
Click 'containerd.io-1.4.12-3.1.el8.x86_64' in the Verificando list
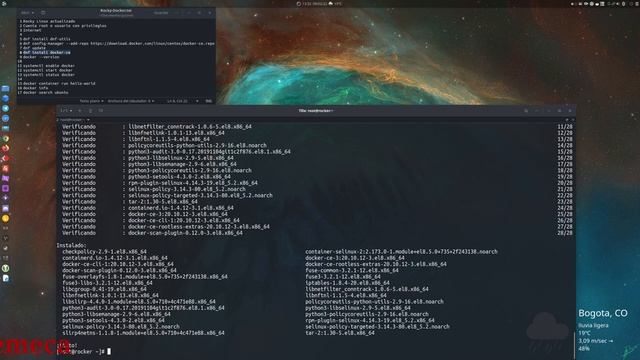(x=181, y=208)
